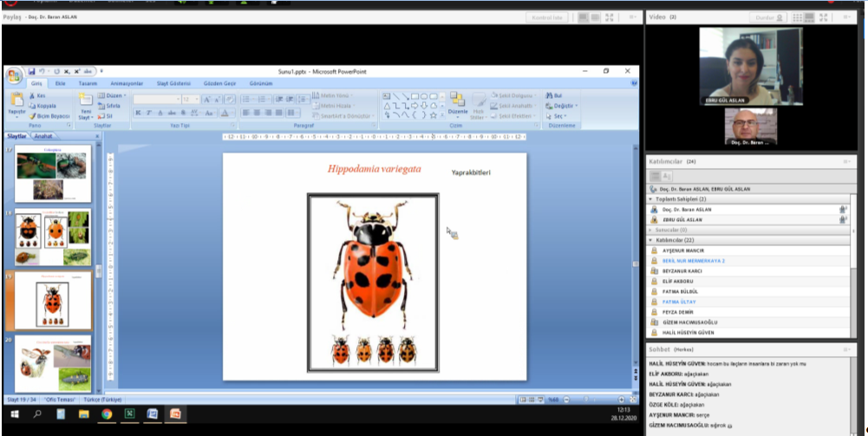Open Chrome from the Windows taskbar
This screenshot has height=436, width=868.
pos(106,414)
